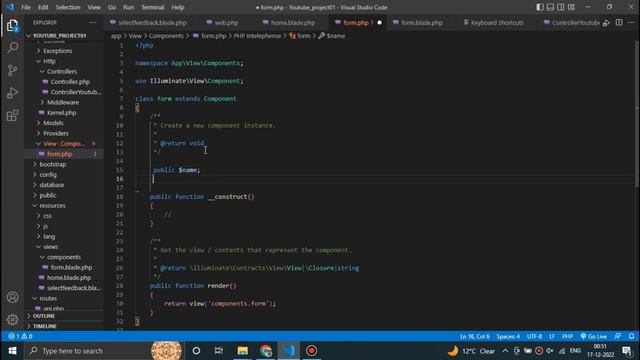
Task: Open notifications bell in status bar
Action: coord(631,336)
